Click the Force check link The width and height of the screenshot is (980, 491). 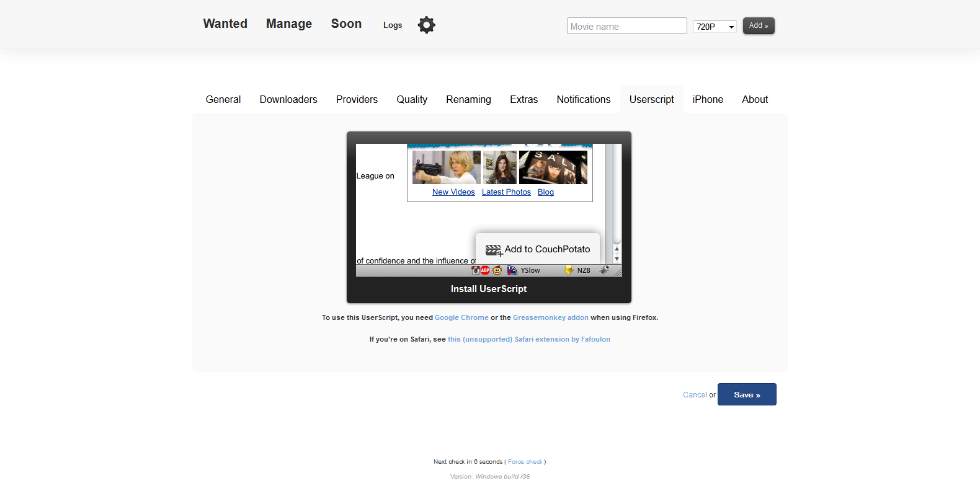525,462
